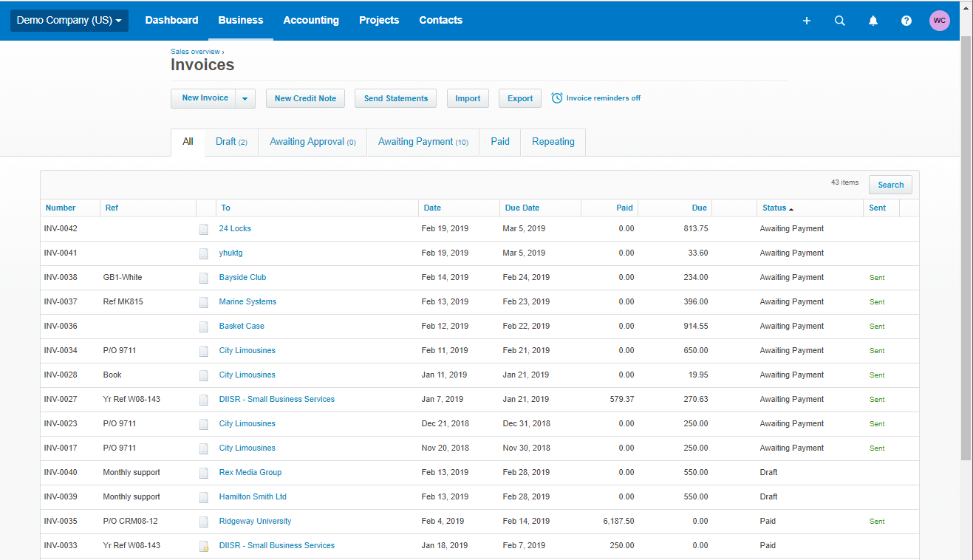
Task: Click the document icon for INV-0036
Action: point(203,327)
